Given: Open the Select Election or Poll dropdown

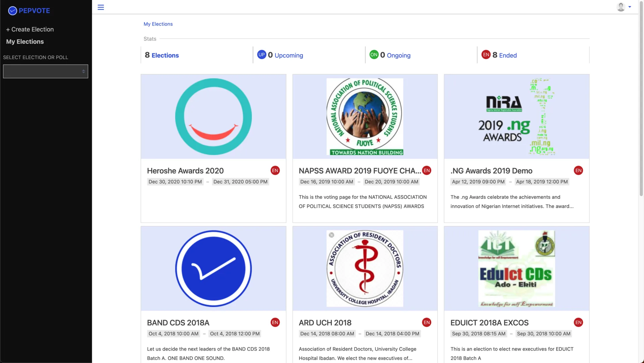Looking at the screenshot, I should (x=46, y=71).
